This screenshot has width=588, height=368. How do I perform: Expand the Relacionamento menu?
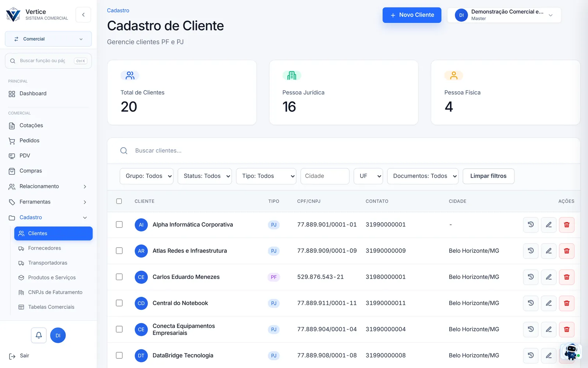tap(48, 186)
